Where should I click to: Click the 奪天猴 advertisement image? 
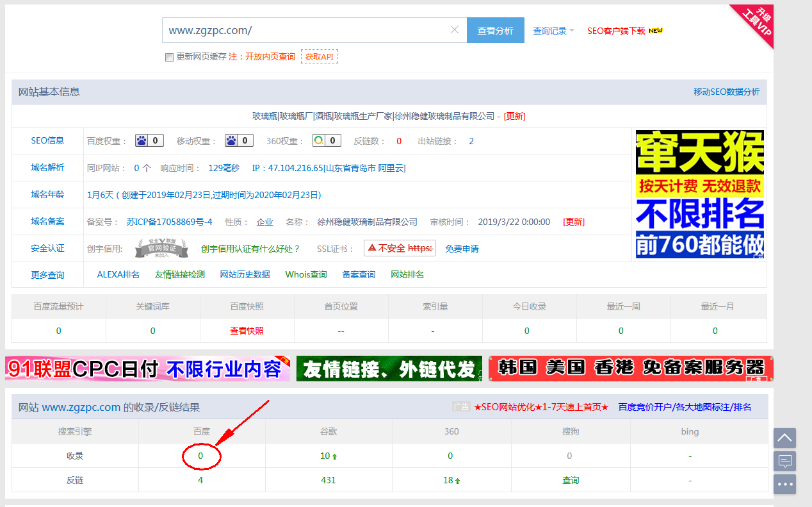coord(700,194)
